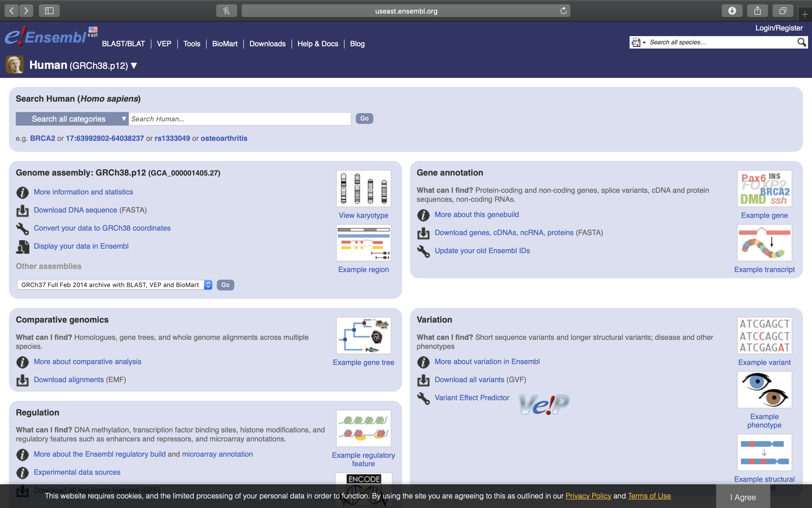812x508 pixels.
Task: Expand the Human (GRCh38.p12) assembly dropdown arrow
Action: tap(134, 65)
